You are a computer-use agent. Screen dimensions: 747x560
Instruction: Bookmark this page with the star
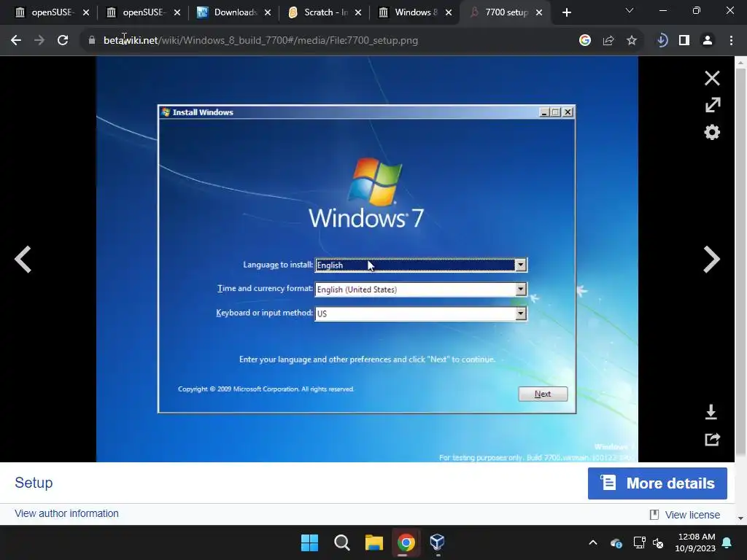pyautogui.click(x=631, y=41)
